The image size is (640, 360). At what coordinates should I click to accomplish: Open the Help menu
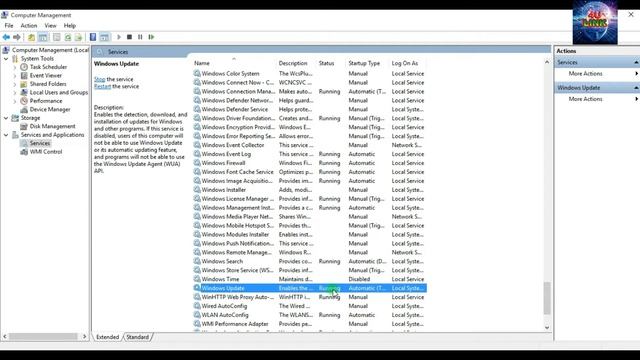69,25
